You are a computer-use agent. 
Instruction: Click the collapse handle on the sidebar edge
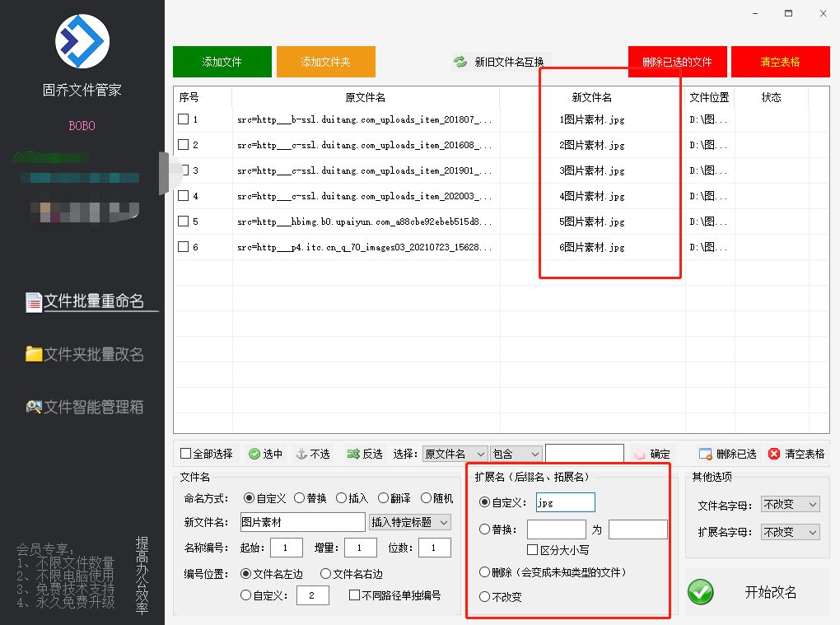point(164,174)
